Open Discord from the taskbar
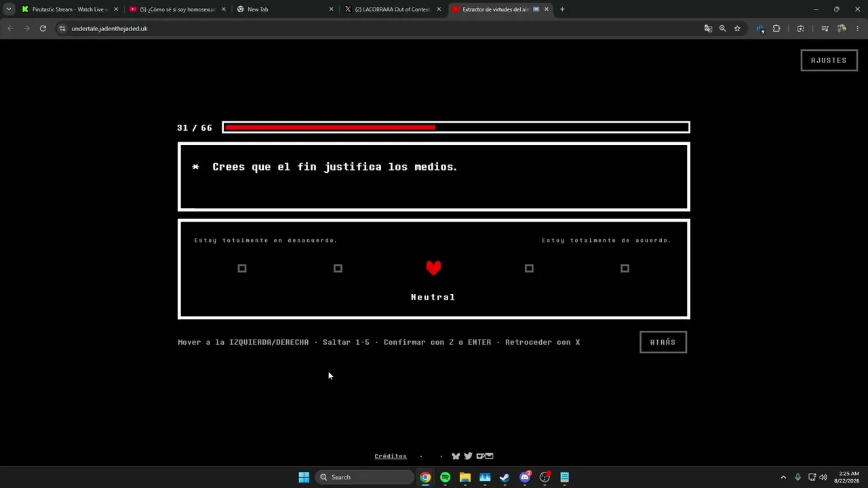 coord(525,477)
